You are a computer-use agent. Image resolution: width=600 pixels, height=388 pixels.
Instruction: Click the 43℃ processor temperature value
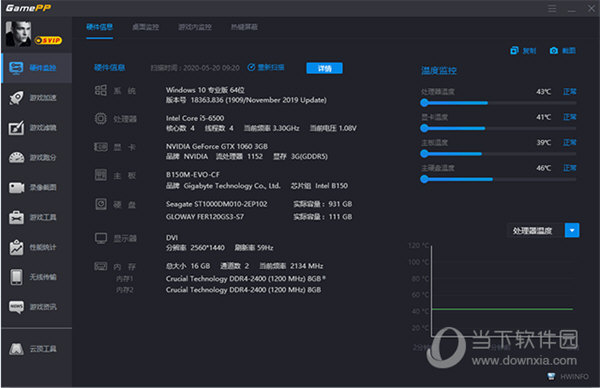point(543,91)
